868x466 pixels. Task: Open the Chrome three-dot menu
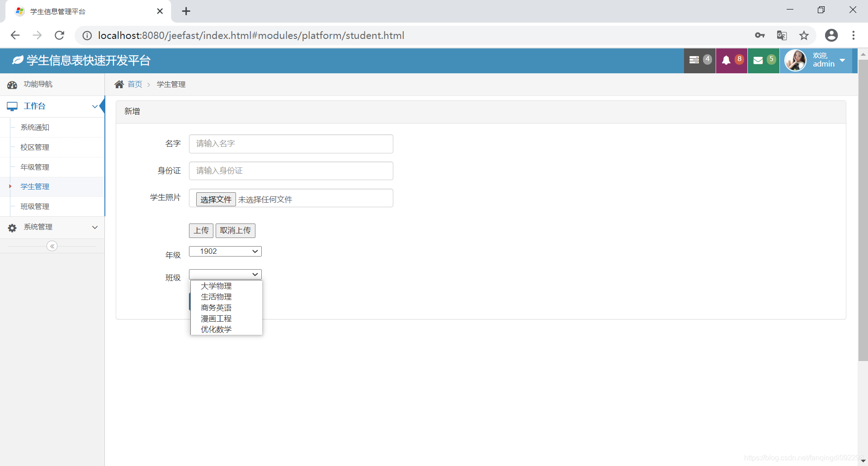[x=854, y=35]
